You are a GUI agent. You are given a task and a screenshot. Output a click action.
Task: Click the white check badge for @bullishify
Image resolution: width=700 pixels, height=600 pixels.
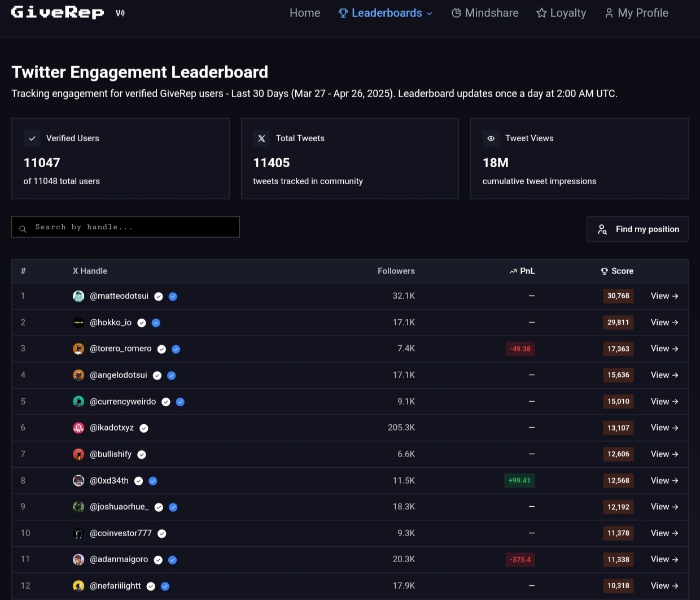point(142,455)
